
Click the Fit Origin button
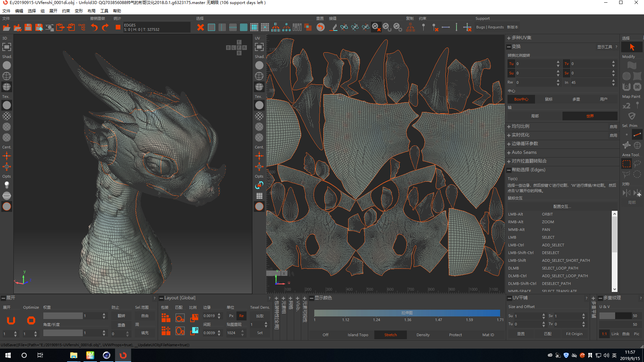click(574, 334)
